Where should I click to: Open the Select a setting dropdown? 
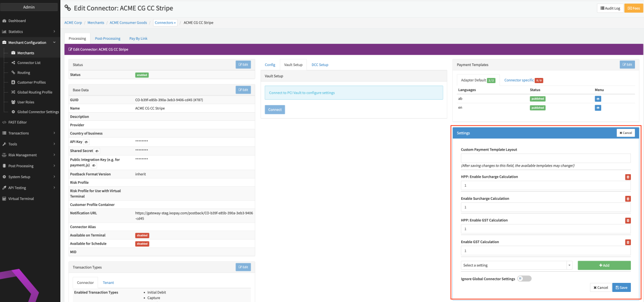coord(516,265)
